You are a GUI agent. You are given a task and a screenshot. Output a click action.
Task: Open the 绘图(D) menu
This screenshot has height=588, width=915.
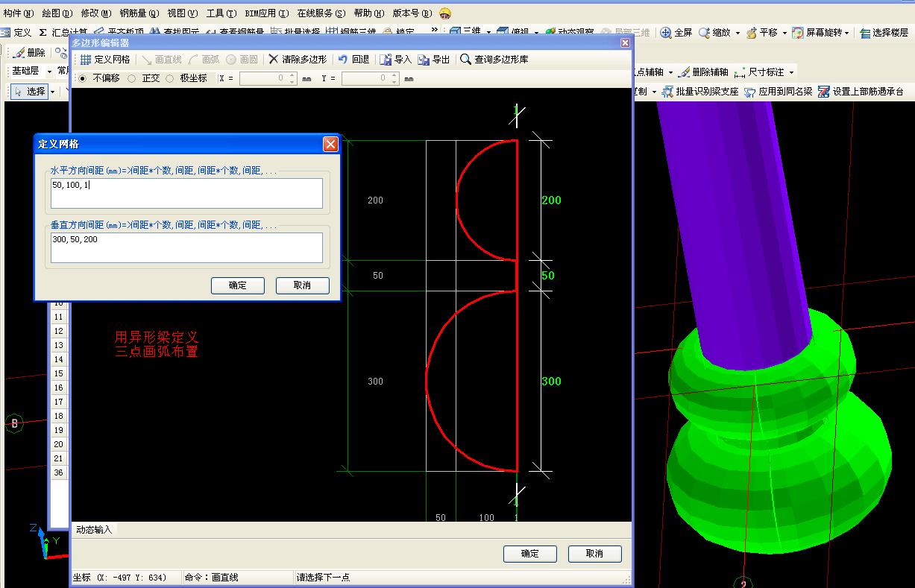point(57,13)
